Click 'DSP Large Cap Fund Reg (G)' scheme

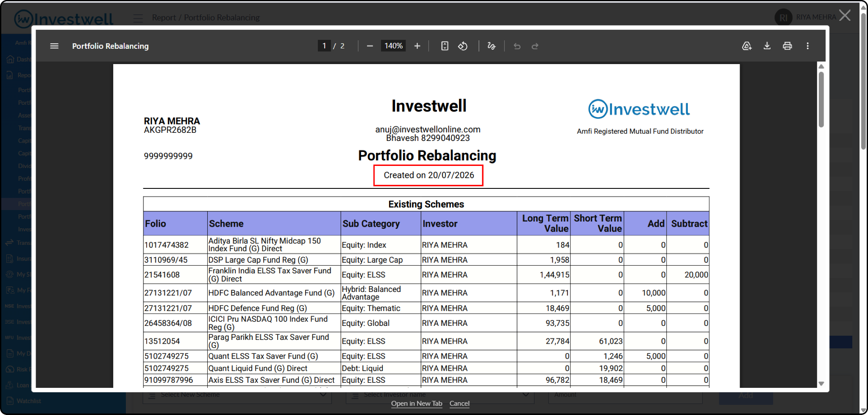click(x=258, y=260)
